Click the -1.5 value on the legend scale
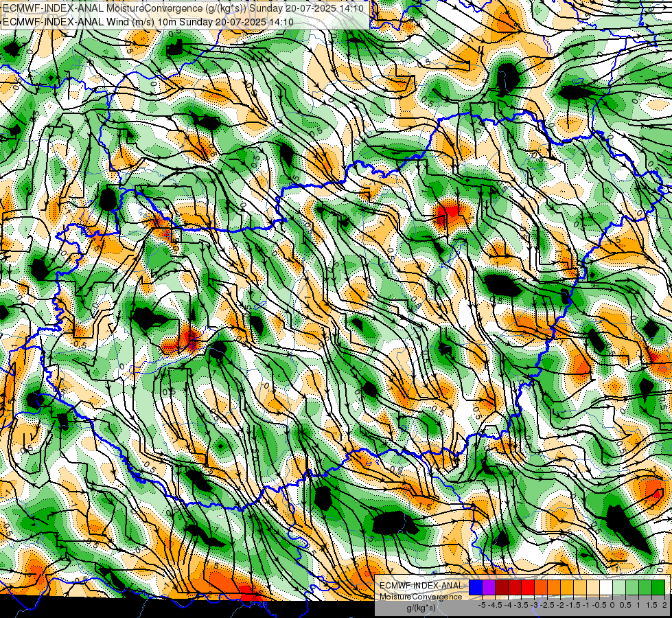Viewport: 672px width, 618px height. 574,605
